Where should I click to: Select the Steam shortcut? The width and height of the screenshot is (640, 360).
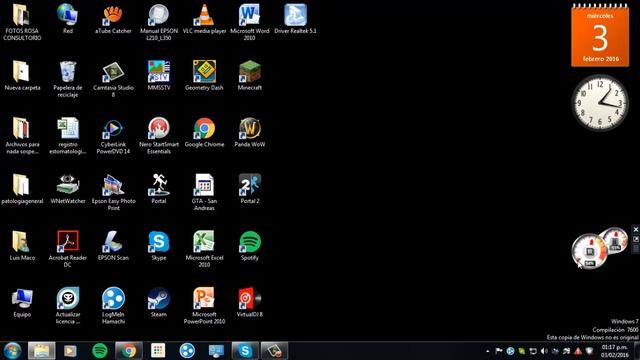tap(159, 302)
